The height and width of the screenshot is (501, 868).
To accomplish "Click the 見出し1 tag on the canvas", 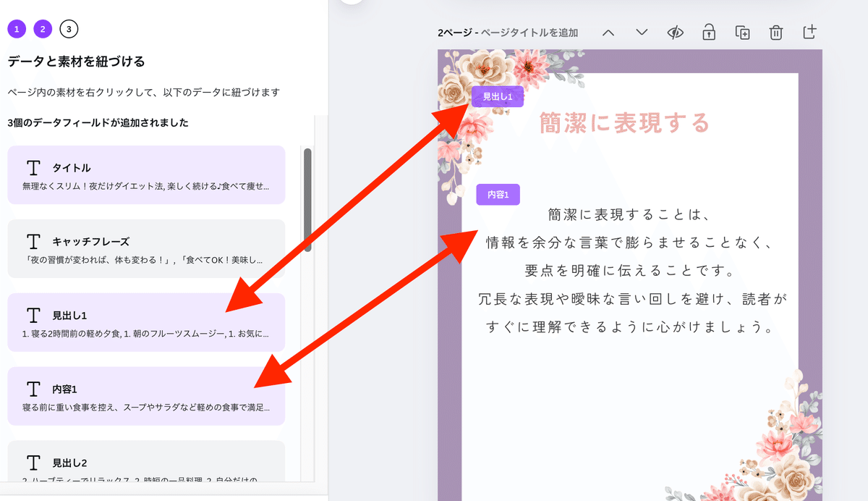I will coord(498,96).
